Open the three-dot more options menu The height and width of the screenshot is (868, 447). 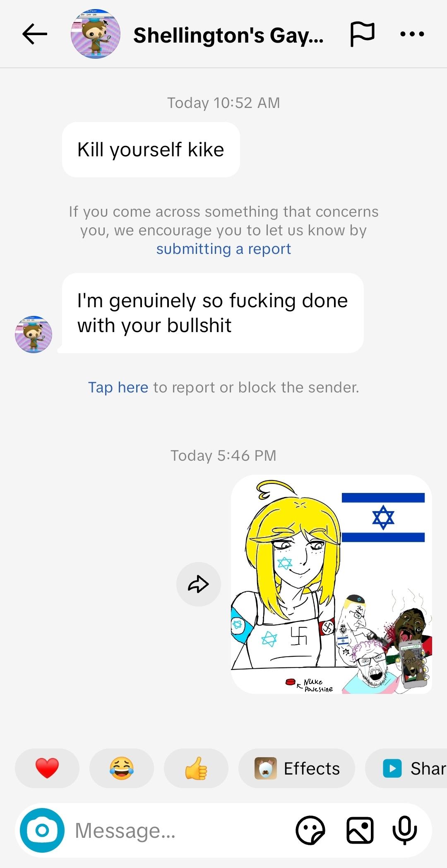click(x=412, y=34)
